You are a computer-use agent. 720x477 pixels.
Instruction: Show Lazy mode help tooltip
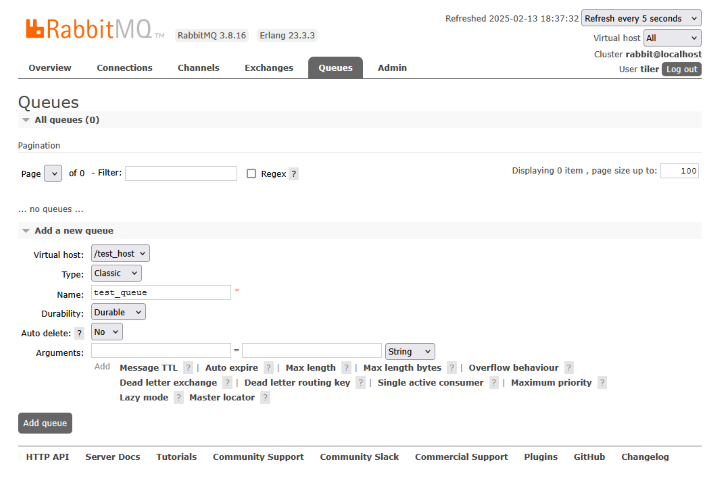pyautogui.click(x=179, y=398)
